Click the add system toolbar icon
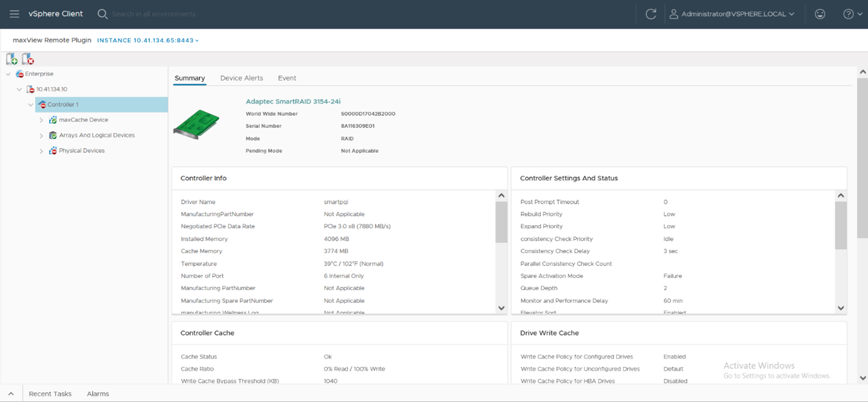 click(x=12, y=59)
